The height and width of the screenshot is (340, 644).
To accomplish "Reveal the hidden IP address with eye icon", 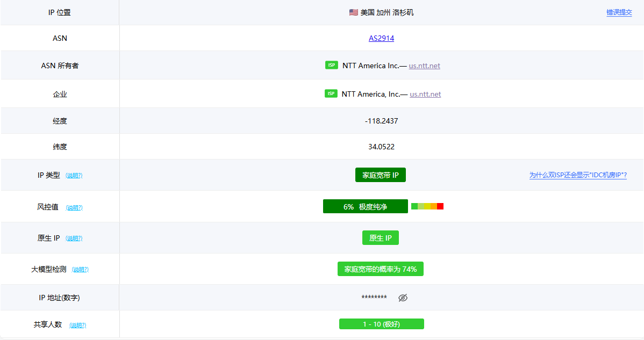I will [x=403, y=298].
